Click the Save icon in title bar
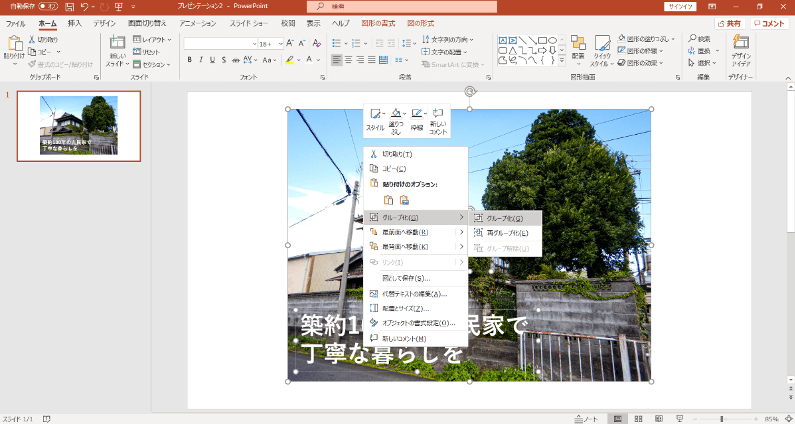 (69, 7)
